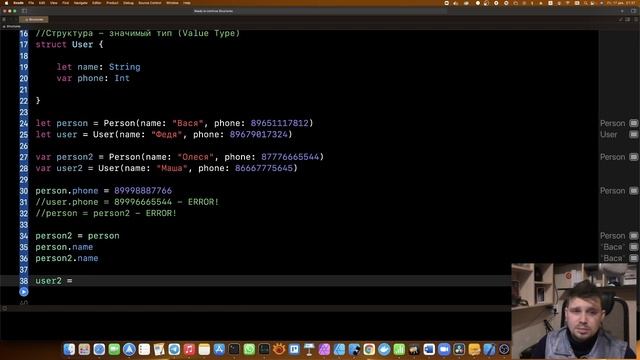Open the Source Control menu
640x360 pixels.
pyautogui.click(x=150, y=3)
